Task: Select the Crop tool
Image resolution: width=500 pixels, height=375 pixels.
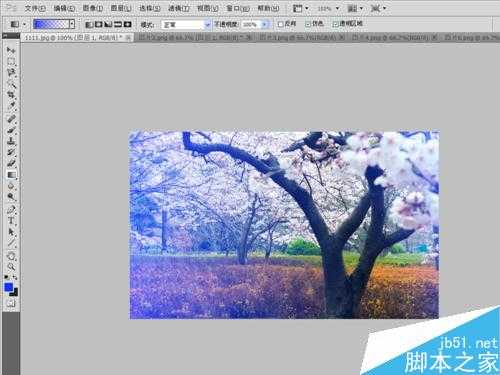Action: tap(11, 95)
